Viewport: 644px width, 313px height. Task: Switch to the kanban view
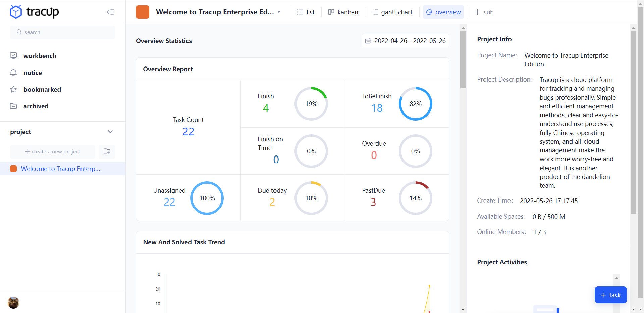coord(343,12)
